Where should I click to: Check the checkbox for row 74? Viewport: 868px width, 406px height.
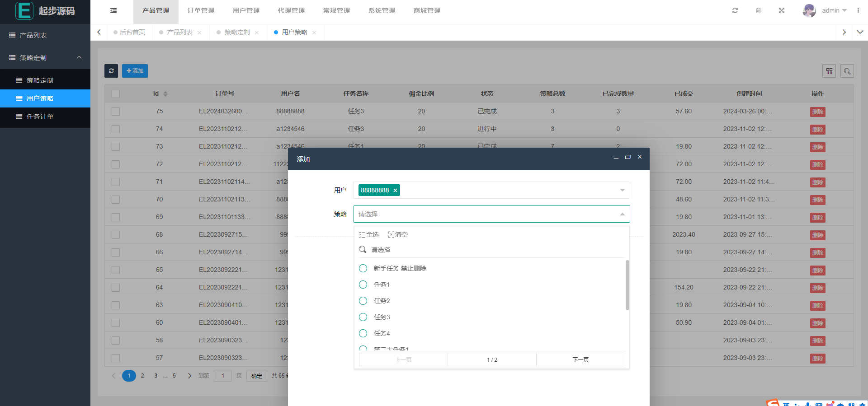[116, 129]
